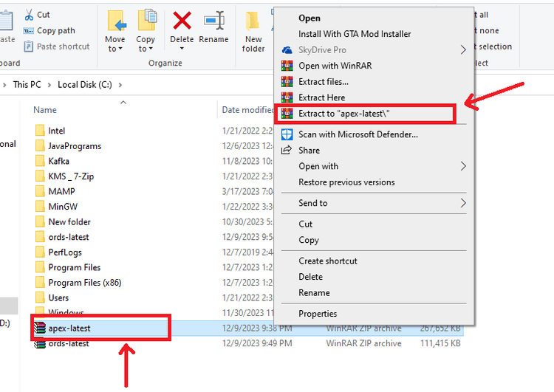The height and width of the screenshot is (392, 554).
Task: Click the scissors Cut icon in ribbon
Action: [28, 15]
